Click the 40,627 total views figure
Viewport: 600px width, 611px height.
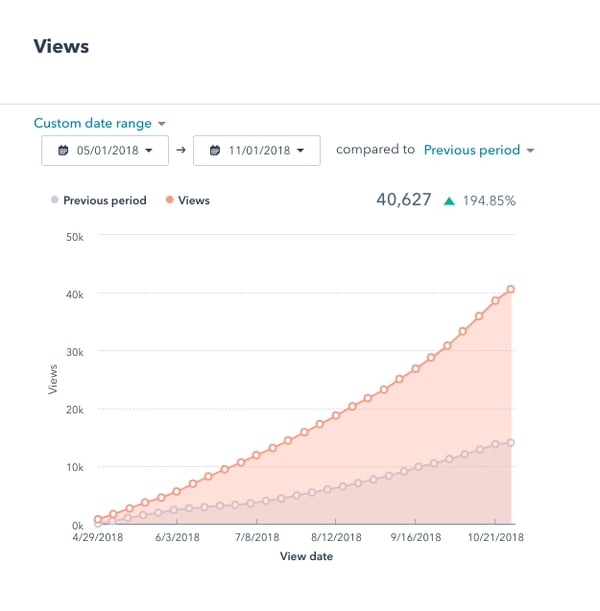(x=404, y=200)
